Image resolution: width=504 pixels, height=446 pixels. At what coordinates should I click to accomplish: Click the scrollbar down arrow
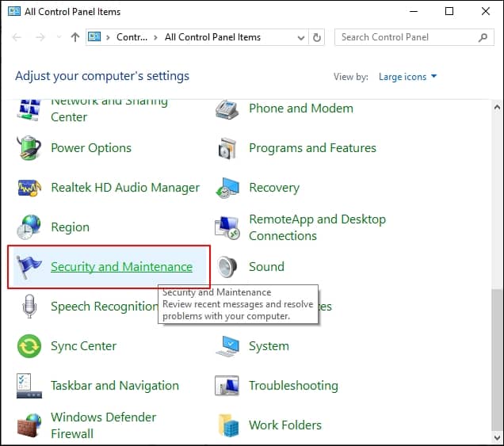coord(497,437)
